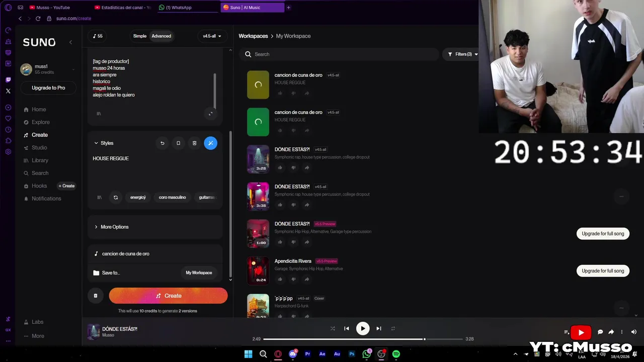Open the muss1 account menu
Image resolution: width=644 pixels, height=362 pixels.
coord(48,69)
